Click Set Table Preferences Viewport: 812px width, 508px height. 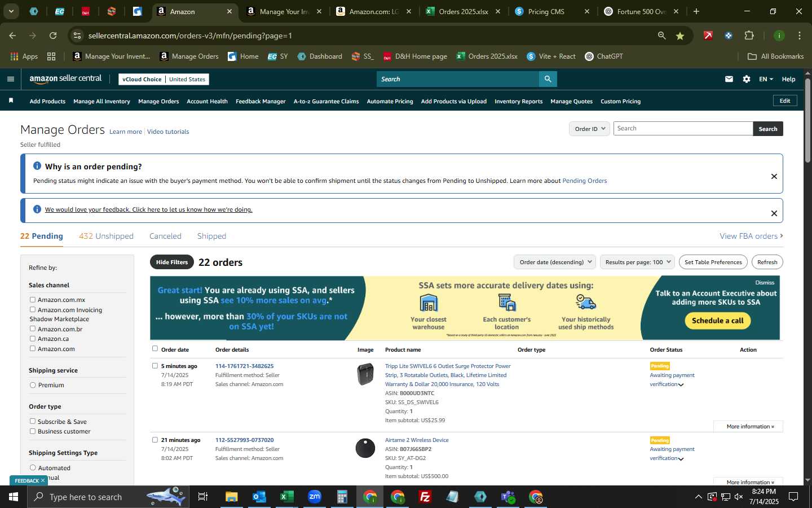click(713, 262)
